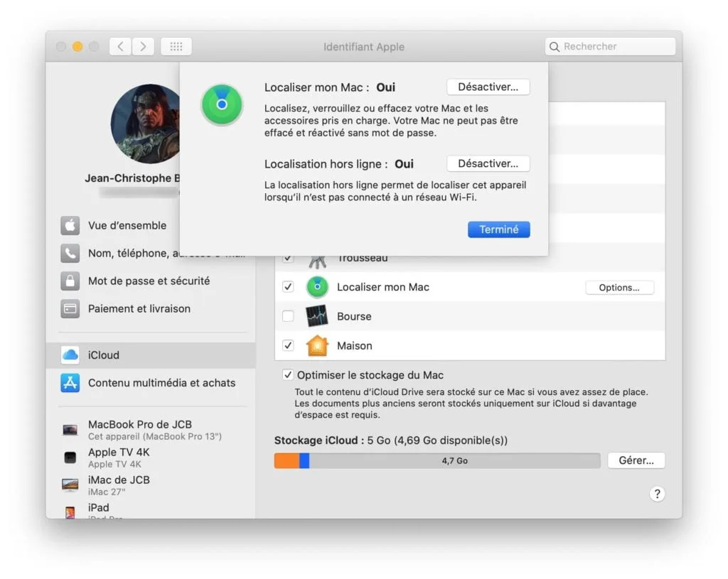The width and height of the screenshot is (728, 579).
Task: Uncheck the Maison checkbox
Action: pyautogui.click(x=288, y=345)
